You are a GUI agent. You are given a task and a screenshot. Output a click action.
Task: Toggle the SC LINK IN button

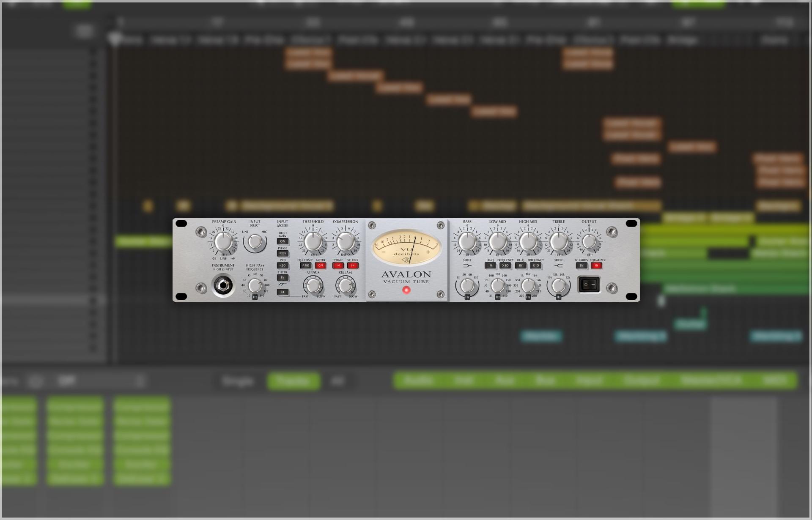click(353, 265)
